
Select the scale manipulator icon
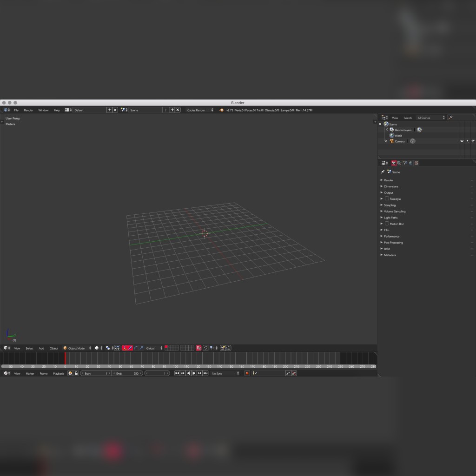click(142, 348)
